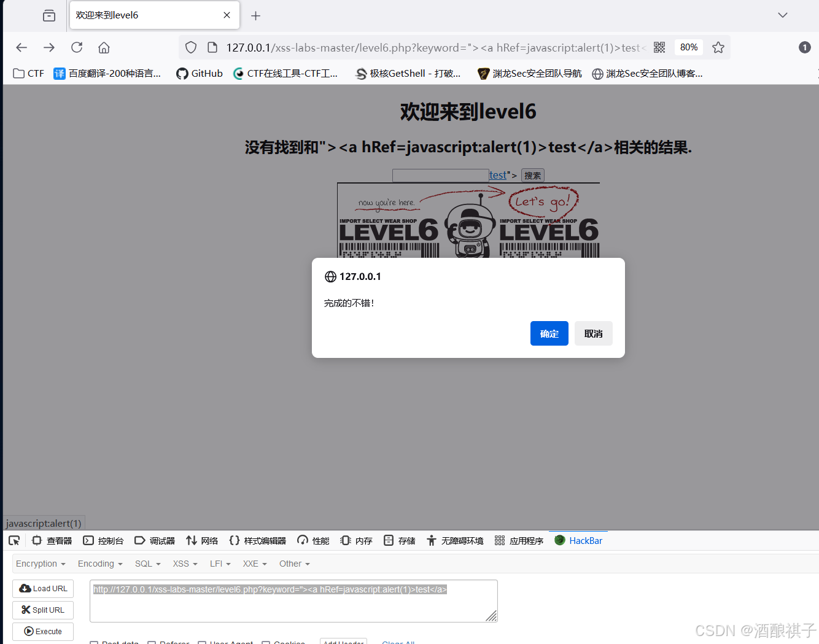Click the 80% zoom level indicator
Viewport: 819px width, 644px height.
point(689,47)
